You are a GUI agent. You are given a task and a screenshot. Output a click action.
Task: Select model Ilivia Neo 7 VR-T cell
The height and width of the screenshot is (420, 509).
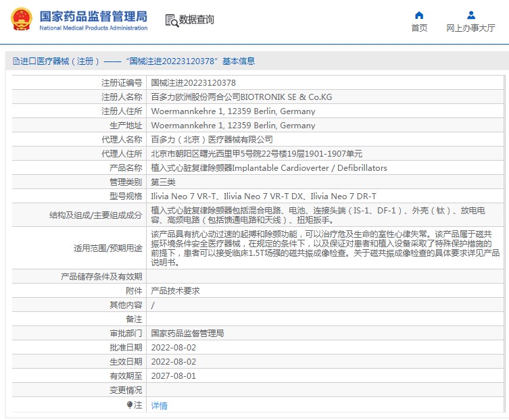pos(264,196)
